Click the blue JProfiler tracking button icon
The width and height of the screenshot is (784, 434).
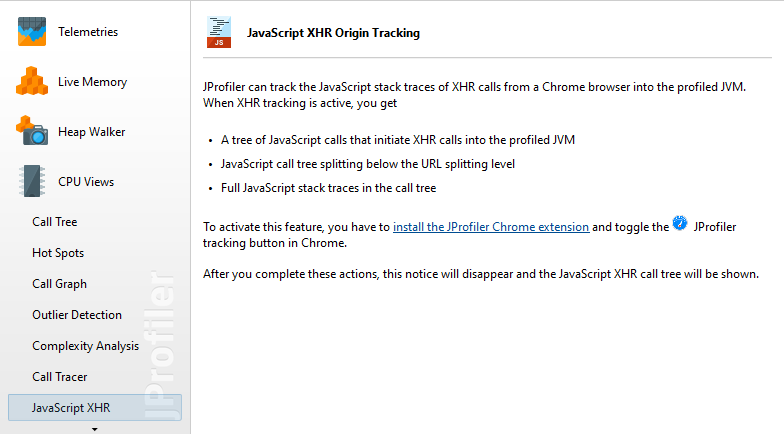coord(680,223)
